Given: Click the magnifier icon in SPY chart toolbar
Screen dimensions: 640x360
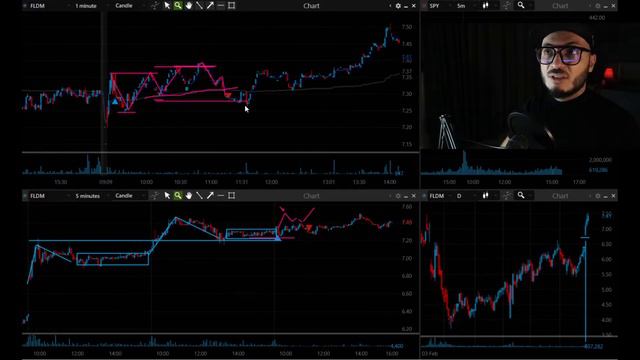Looking at the screenshot, I should click(521, 6).
